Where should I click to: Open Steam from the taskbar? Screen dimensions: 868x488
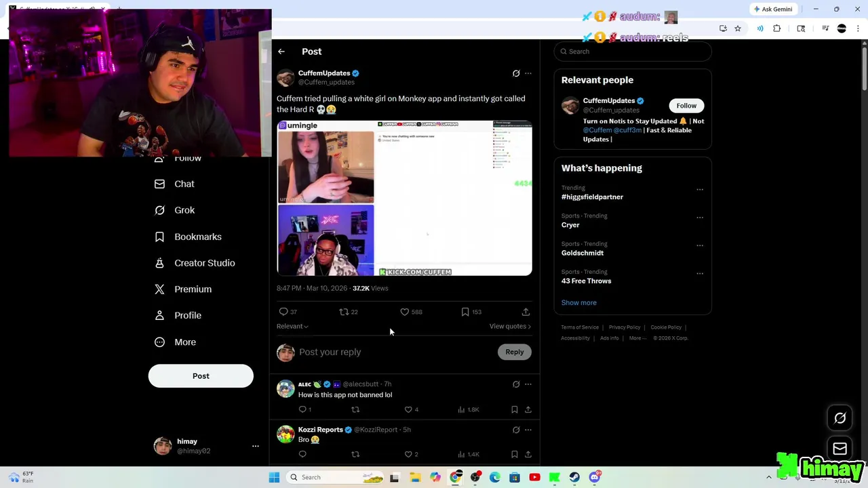574,477
